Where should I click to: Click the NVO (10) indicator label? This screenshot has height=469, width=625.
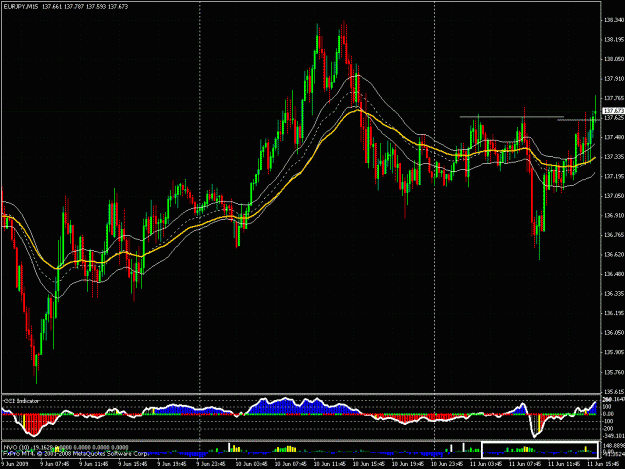pyautogui.click(x=14, y=447)
